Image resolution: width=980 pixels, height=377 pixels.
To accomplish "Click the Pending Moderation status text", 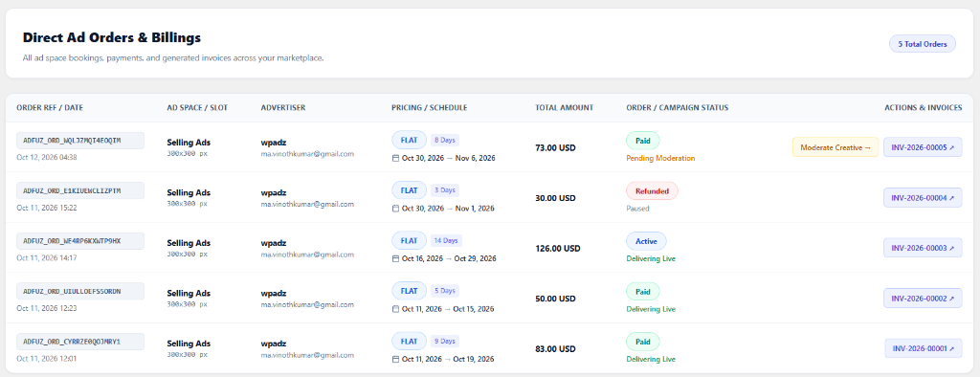I will [660, 158].
